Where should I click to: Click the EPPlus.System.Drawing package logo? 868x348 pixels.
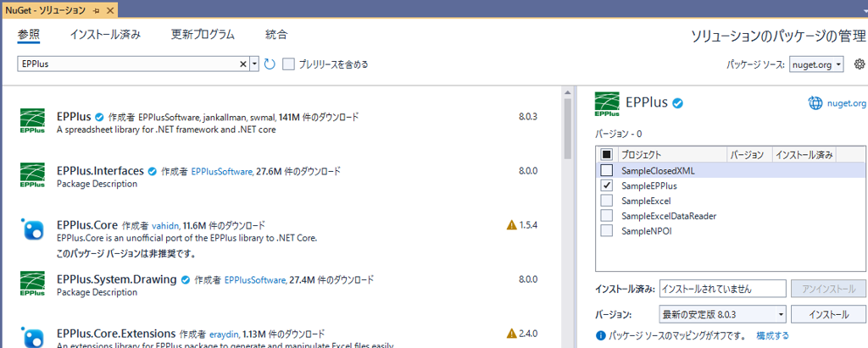pos(32,284)
